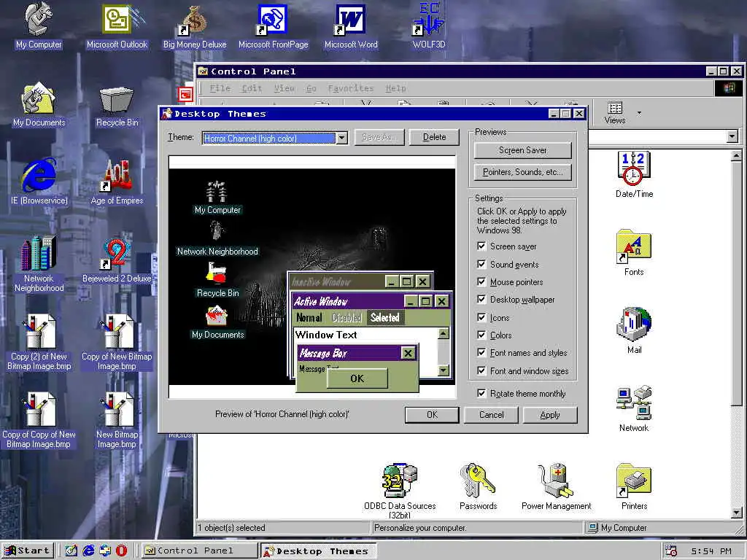The width and height of the screenshot is (747, 560).
Task: Uncheck the Screen saver setting
Action: [481, 246]
